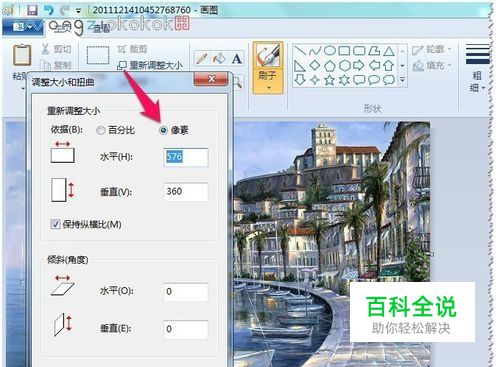Viewport: 500px width, 367px height.
Task: Open the shape Fill (填充) dropdown
Action: coord(432,65)
